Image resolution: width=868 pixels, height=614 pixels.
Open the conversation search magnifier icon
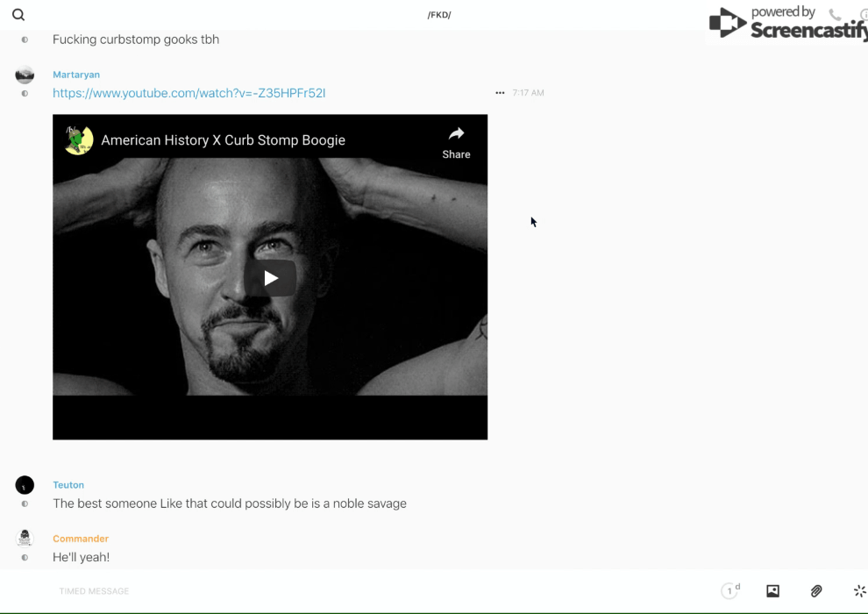coord(18,15)
